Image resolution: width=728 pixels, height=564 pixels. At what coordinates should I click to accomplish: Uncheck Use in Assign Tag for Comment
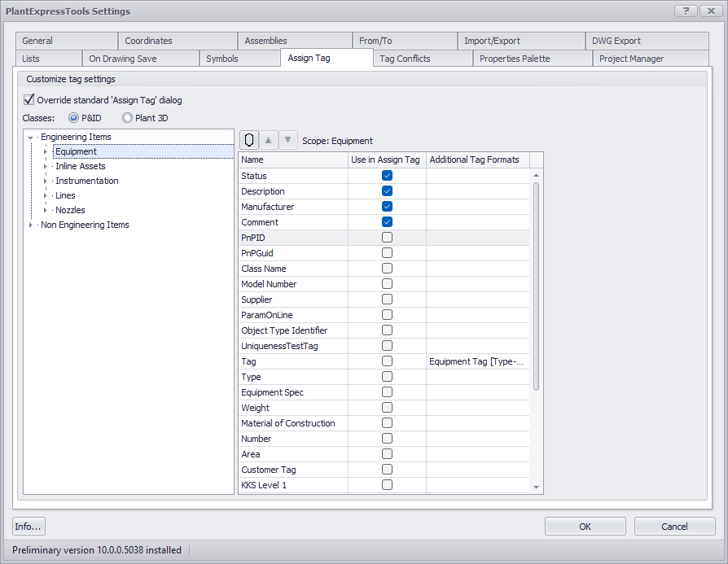click(x=387, y=222)
